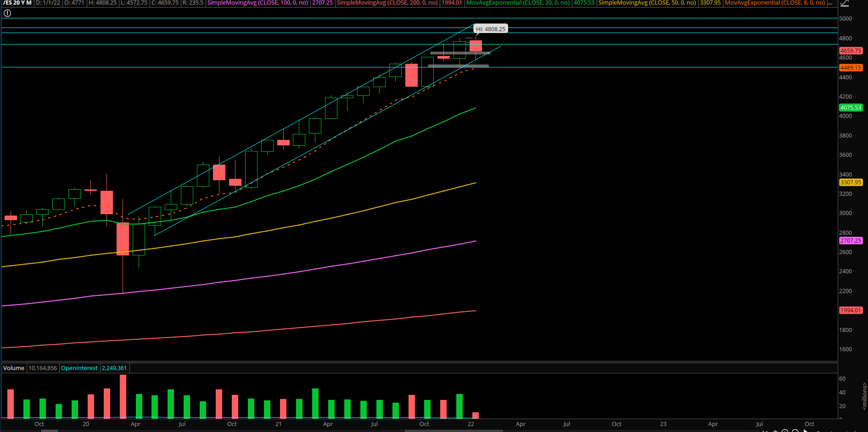Select the SimpleMovingAvg (CLOSE, 200, 0, no) study label
Image resolution: width=868 pixels, height=432 pixels.
click(387, 3)
